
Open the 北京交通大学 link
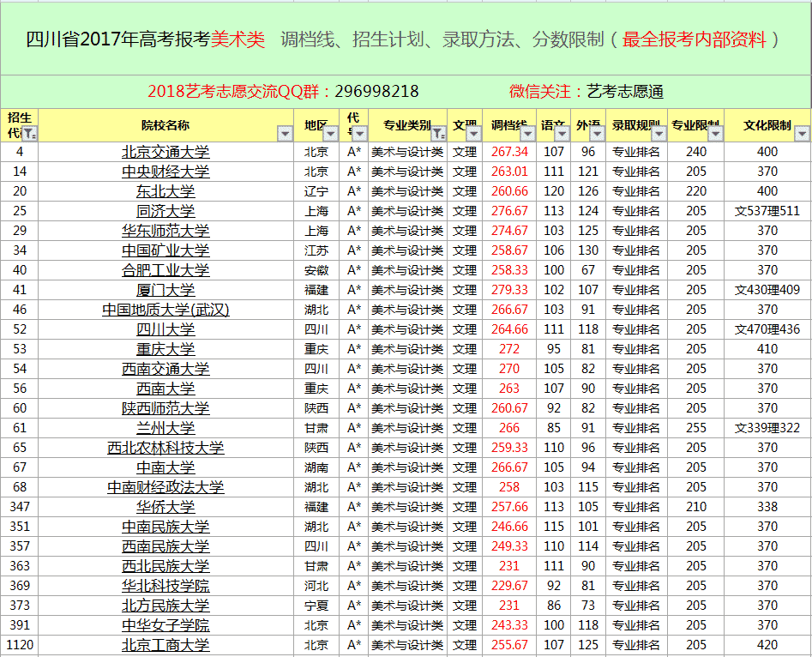pyautogui.click(x=165, y=152)
